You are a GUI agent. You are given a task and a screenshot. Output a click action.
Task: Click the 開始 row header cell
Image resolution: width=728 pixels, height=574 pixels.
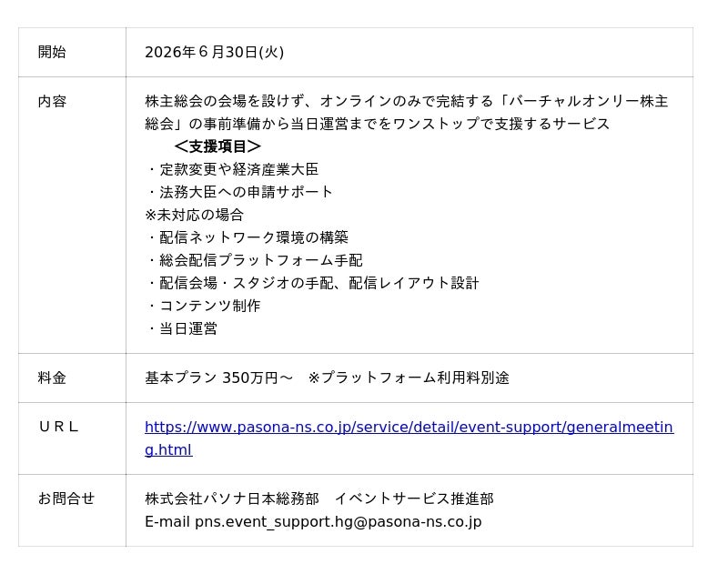(x=72, y=52)
